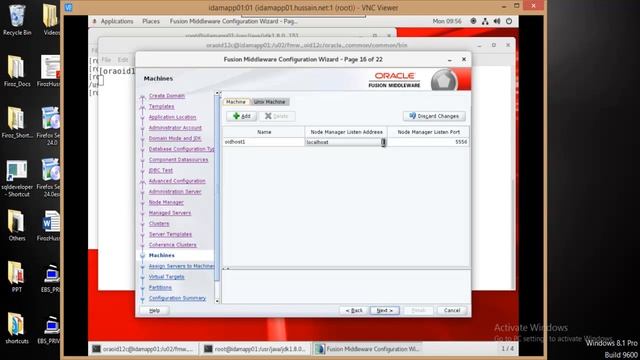
Task: Open the Applications menu
Action: [x=117, y=21]
